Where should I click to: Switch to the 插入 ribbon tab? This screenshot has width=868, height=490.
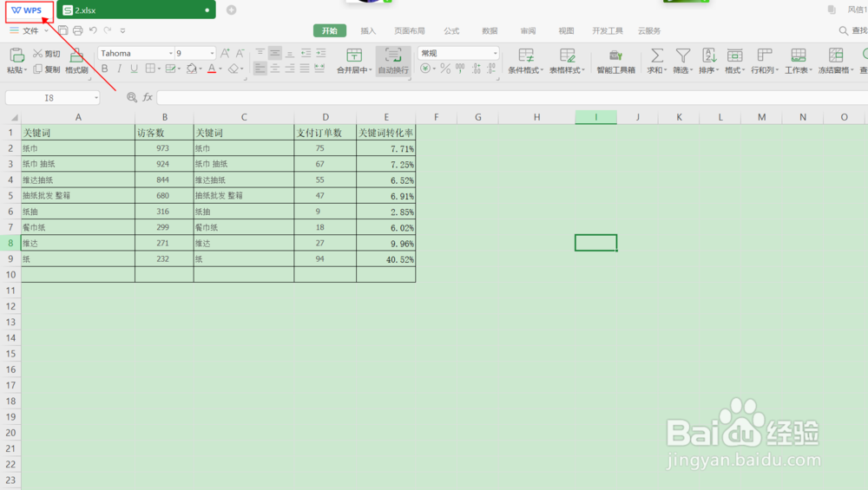(368, 30)
